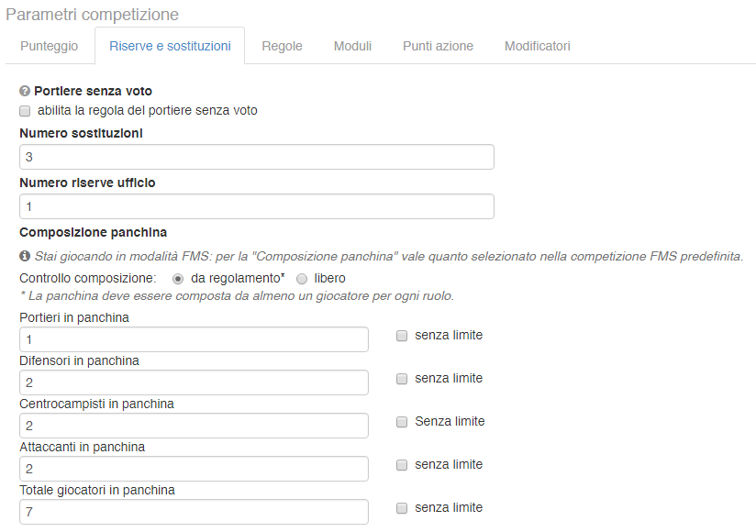Toggle 'Senza limite' for Centrocampisti in panchina

click(402, 422)
